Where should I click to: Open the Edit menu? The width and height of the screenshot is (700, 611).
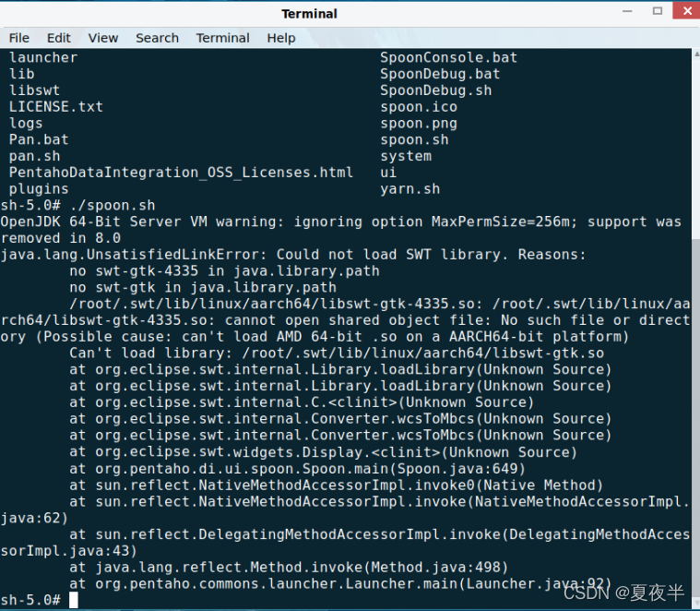coord(59,38)
